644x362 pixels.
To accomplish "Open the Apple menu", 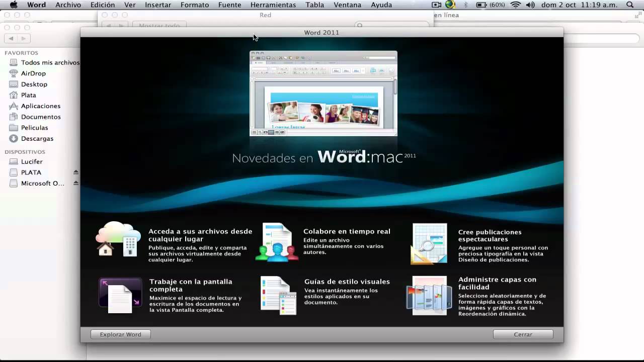I will [14, 5].
